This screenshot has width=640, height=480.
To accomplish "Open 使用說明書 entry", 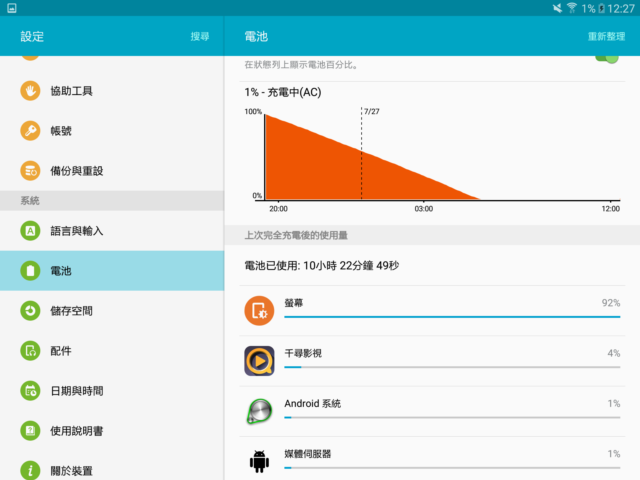I will [x=112, y=431].
